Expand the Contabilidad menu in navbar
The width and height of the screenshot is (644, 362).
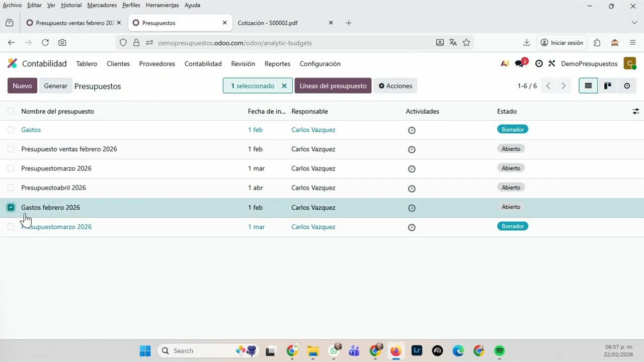tap(203, 64)
